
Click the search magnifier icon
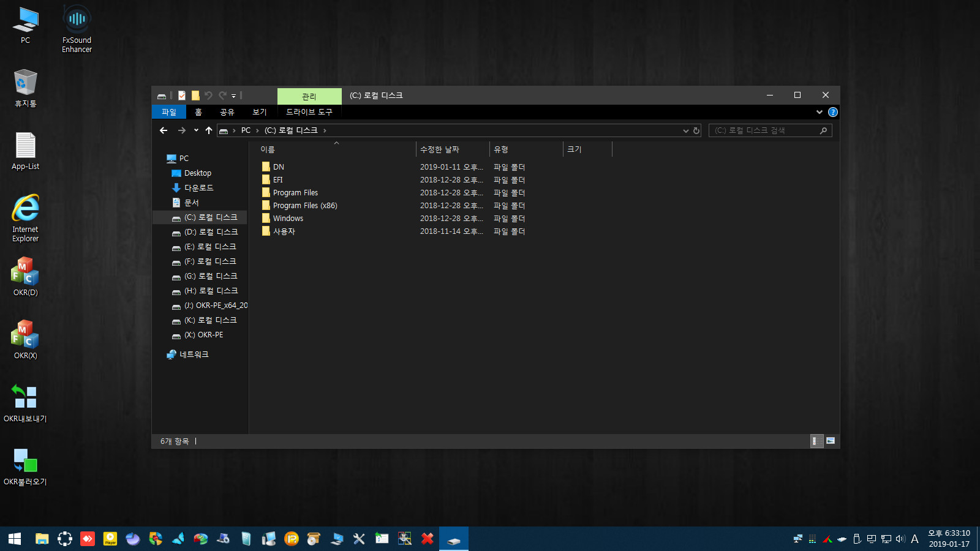coord(823,130)
